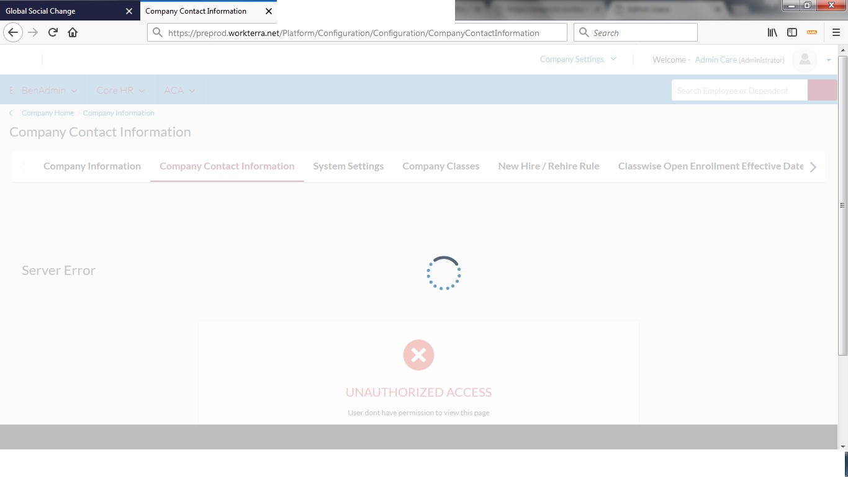The image size is (848, 504).
Task: Expand the Core HR menu
Action: [x=120, y=91]
